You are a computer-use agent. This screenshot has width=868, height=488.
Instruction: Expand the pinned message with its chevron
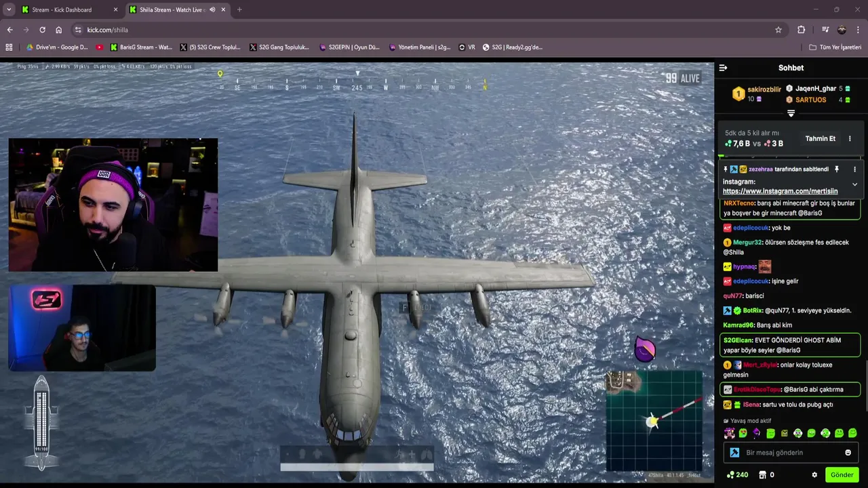pyautogui.click(x=854, y=184)
